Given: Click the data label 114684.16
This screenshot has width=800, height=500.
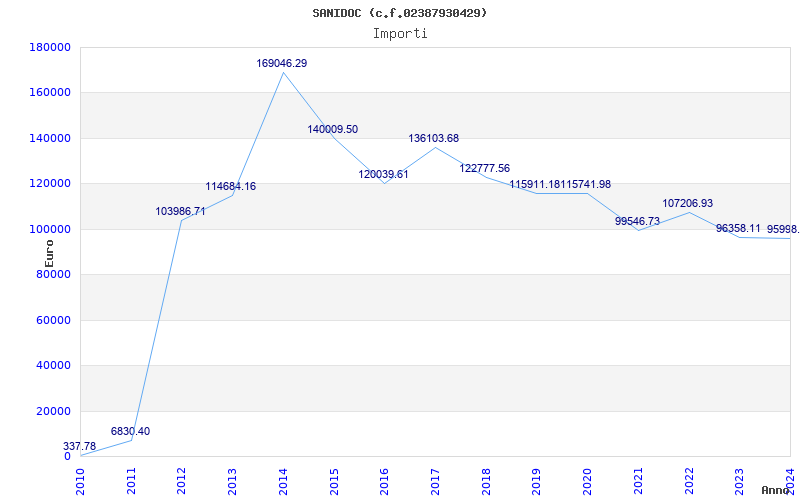Looking at the screenshot, I should (x=231, y=187).
